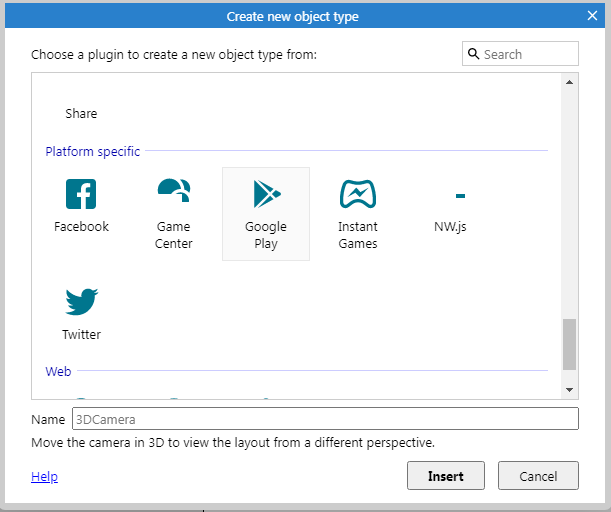Select the Share plugin entry
This screenshot has width=611, height=512.
pyautogui.click(x=81, y=113)
